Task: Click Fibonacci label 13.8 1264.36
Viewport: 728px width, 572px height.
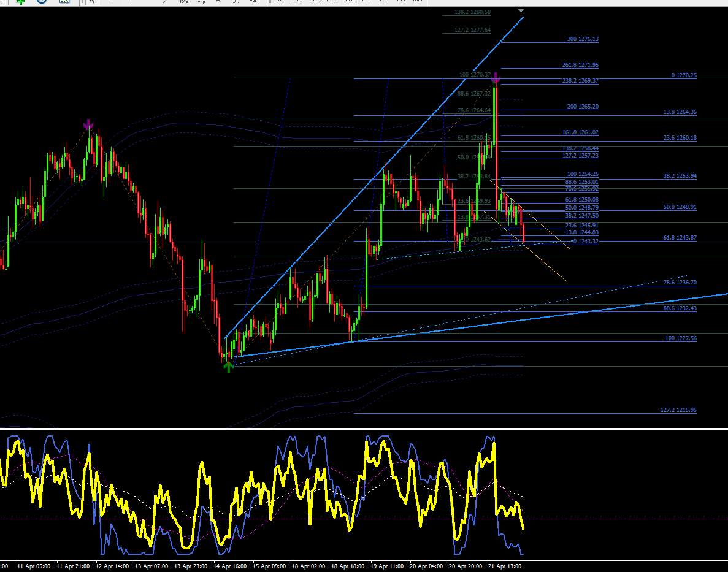Action: [x=680, y=112]
